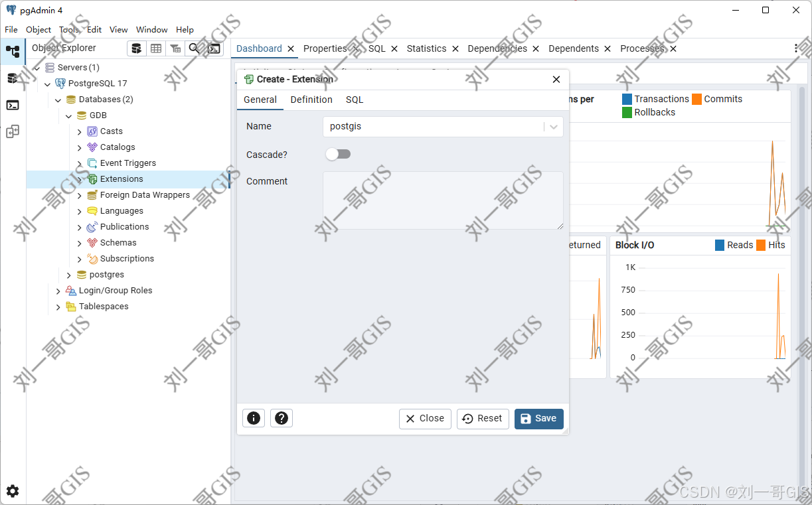This screenshot has width=812, height=505.
Task: Expand the Schemas node arrow
Action: pos(80,243)
